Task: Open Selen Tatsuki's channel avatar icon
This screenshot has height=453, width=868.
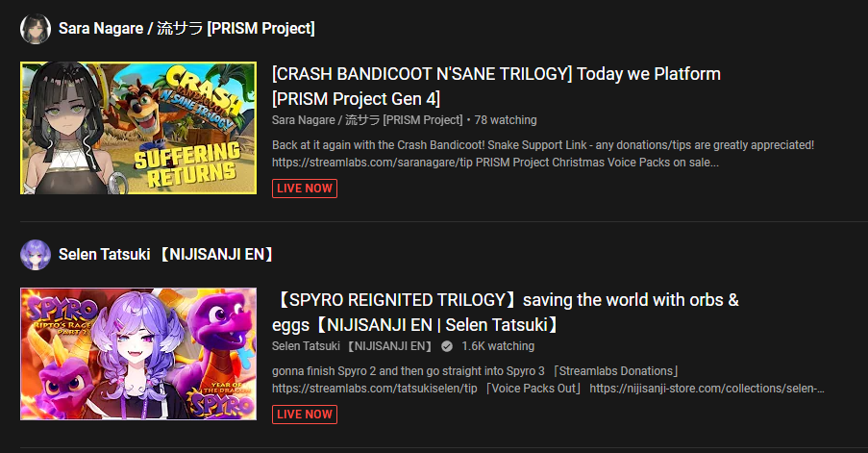Action: coord(36,255)
